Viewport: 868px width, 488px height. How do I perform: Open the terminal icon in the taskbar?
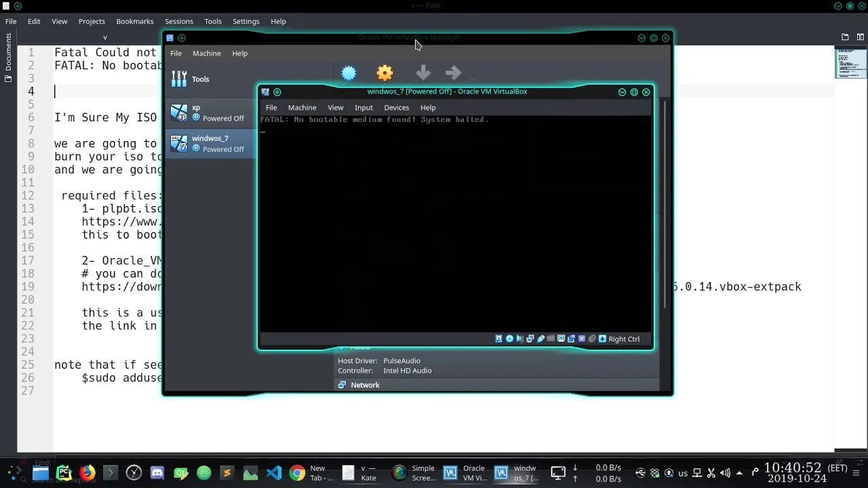pyautogui.click(x=111, y=472)
